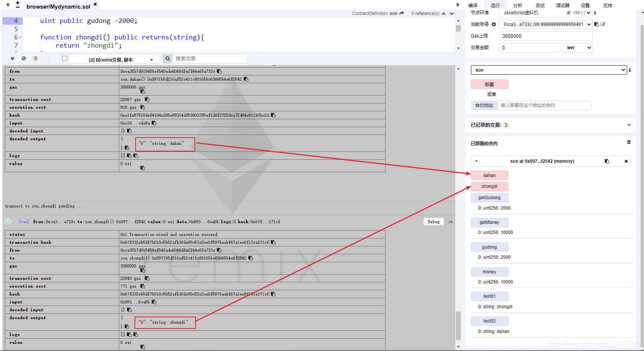644x351 pixels.
Task: Open the current account selector dropdown
Action: click(546, 24)
